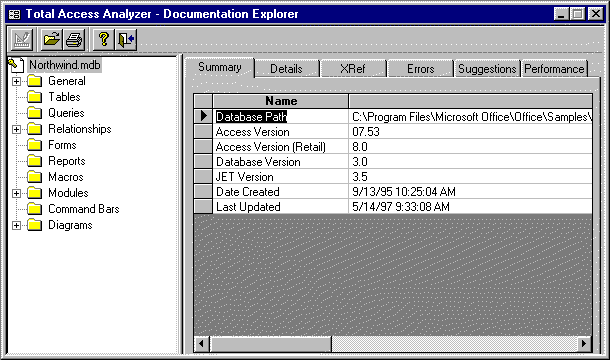Click the Macros folder icon
Image resolution: width=610 pixels, height=361 pixels.
click(x=35, y=177)
